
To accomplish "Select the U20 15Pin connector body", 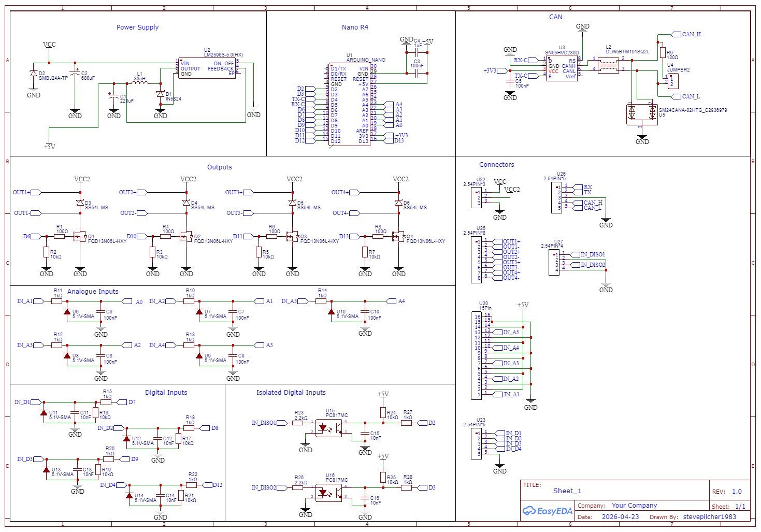I will (x=476, y=355).
